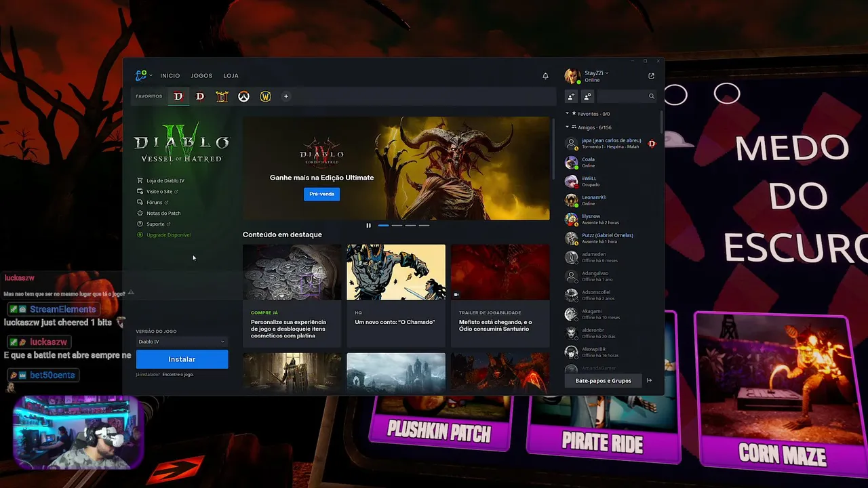Collapse the Amigos - 6/156 group

(588, 127)
